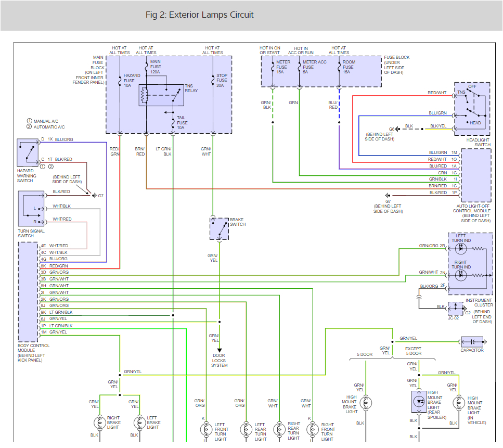The image size is (503, 448).
Task: Select the Right Brake Light bulb icon
Action: pyautogui.click(x=99, y=423)
